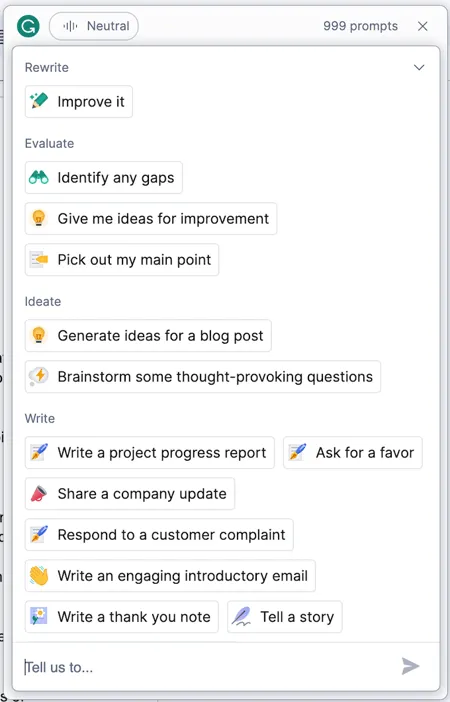Choose Write a thank you note

coord(122,617)
